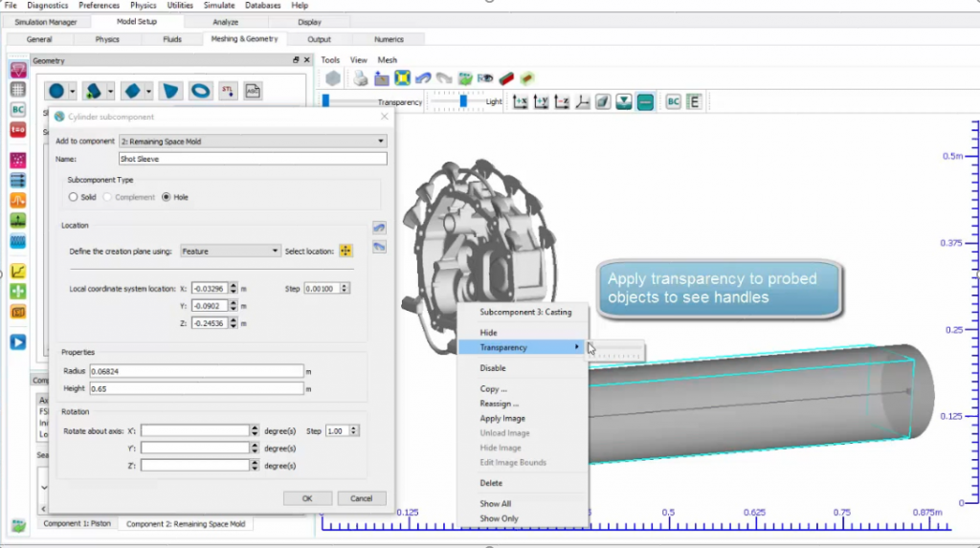Image resolution: width=980 pixels, height=548 pixels.
Task: Select the Solid subcomponent type
Action: point(74,197)
